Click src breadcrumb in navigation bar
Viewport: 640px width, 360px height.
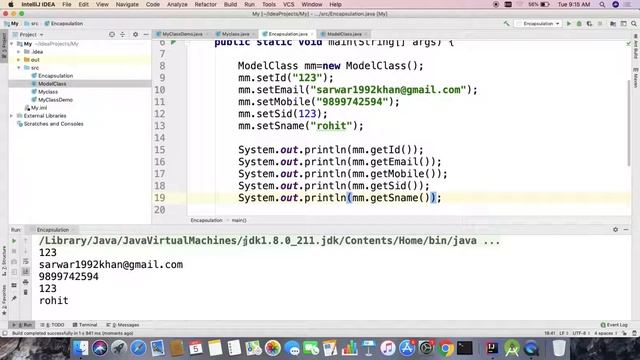32,24
